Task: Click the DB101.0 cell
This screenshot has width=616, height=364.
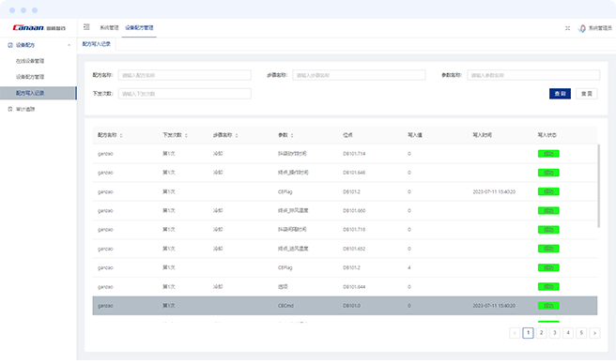Action: tap(351, 306)
